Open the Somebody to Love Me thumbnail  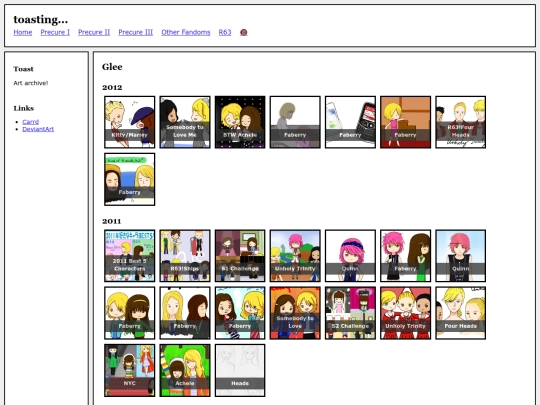(185, 122)
